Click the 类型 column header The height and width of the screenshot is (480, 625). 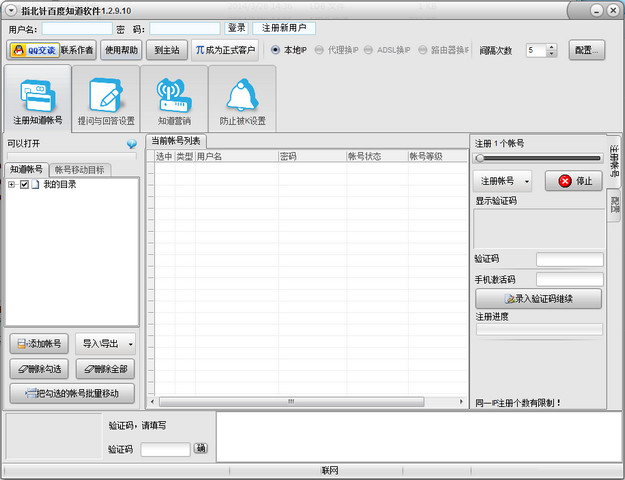point(185,156)
